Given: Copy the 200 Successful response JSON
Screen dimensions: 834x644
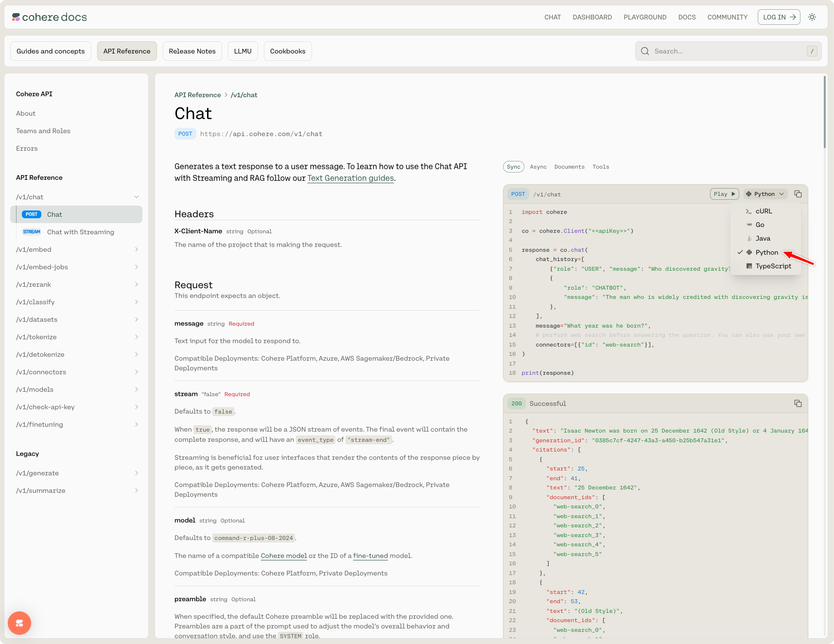Looking at the screenshot, I should click(x=798, y=403).
